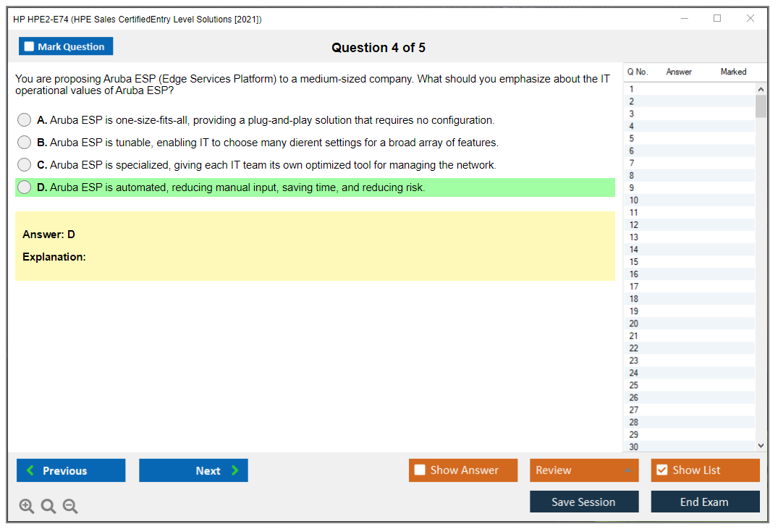
Task: Go to the Previous question
Action: point(71,470)
